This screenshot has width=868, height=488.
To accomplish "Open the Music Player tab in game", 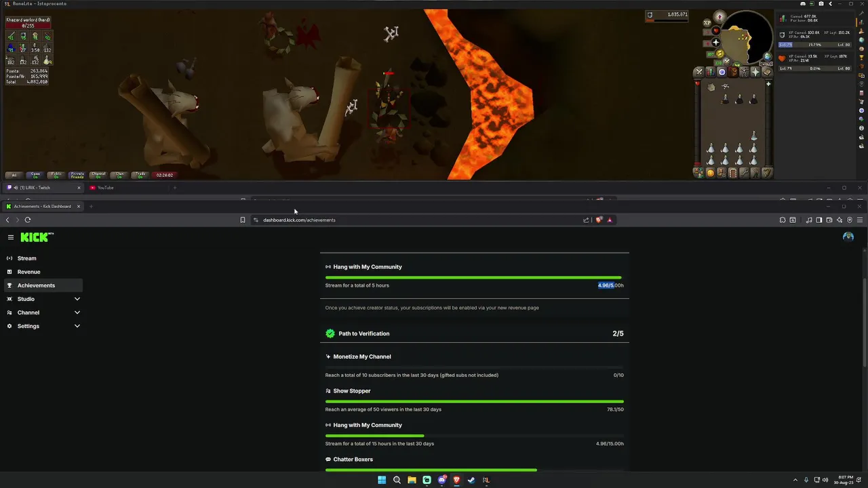I will click(767, 173).
